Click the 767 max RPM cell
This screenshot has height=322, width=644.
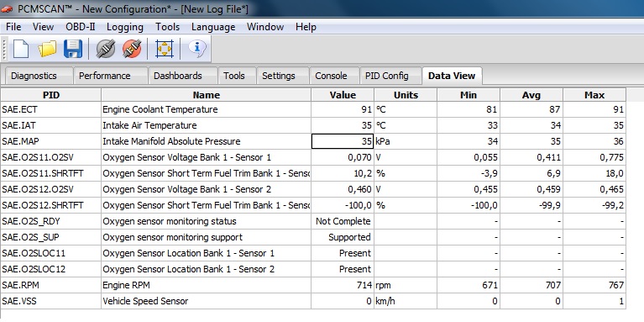(x=594, y=285)
